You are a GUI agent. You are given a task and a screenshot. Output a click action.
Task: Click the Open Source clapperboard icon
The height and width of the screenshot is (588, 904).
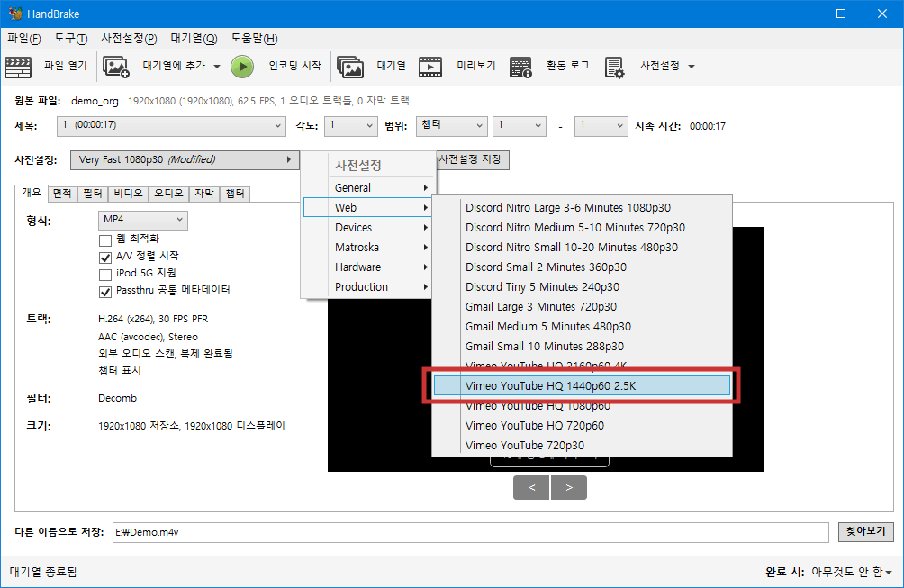pyautogui.click(x=18, y=67)
